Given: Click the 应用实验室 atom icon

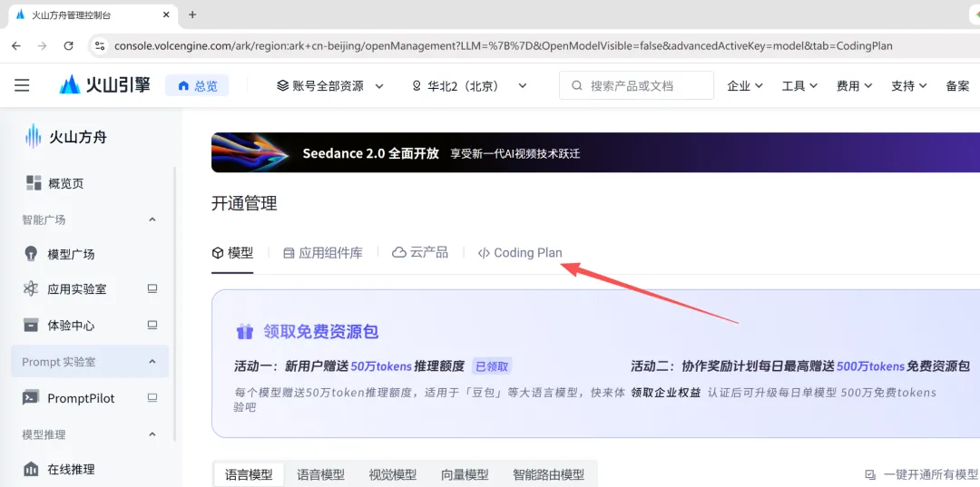Looking at the screenshot, I should 31,289.
